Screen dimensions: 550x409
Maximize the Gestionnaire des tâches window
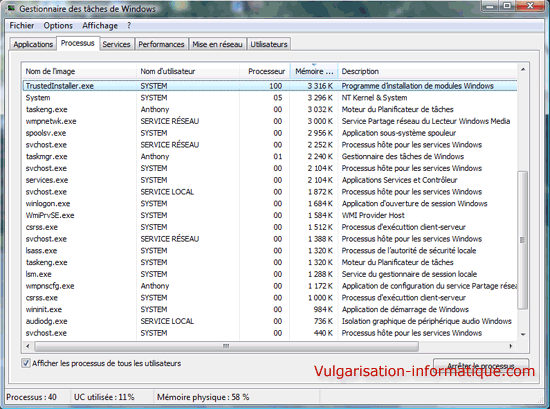(x=507, y=6)
